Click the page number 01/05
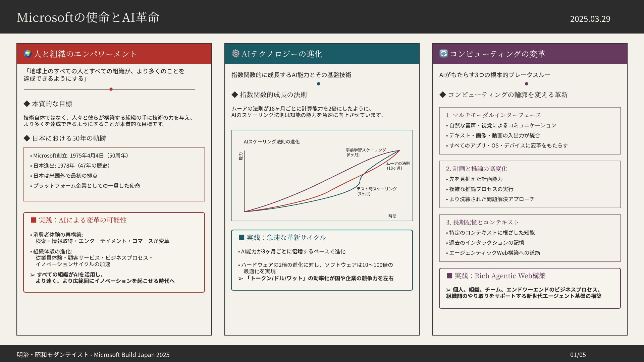644x362 pixels. [578, 355]
